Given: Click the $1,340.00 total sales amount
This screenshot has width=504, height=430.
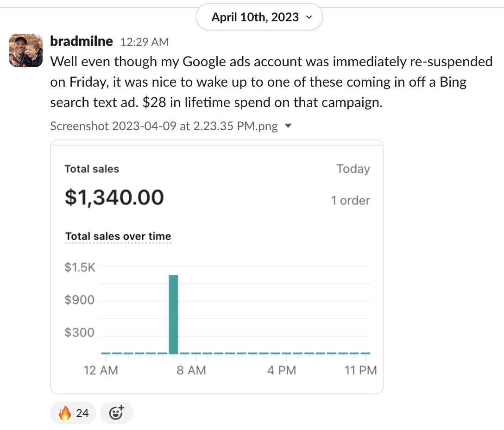Looking at the screenshot, I should coord(114,198).
